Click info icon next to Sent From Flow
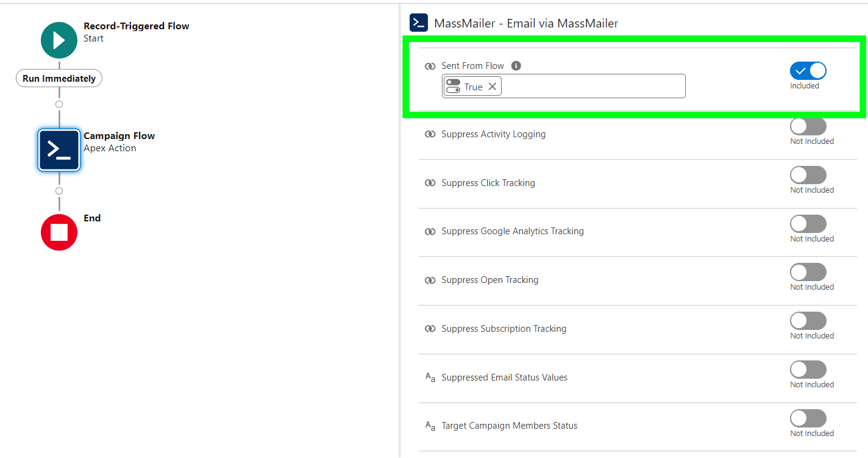The height and width of the screenshot is (458, 868). [516, 66]
